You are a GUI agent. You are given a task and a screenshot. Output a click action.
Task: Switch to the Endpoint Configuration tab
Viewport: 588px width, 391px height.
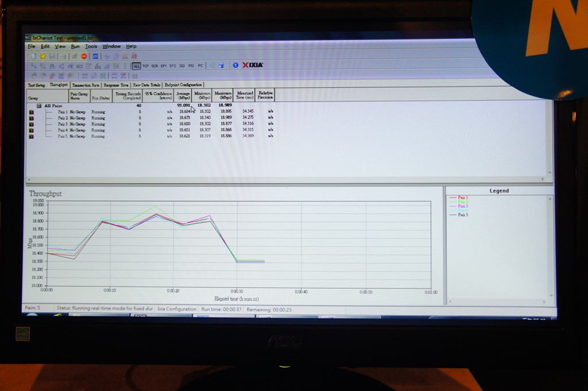click(183, 85)
